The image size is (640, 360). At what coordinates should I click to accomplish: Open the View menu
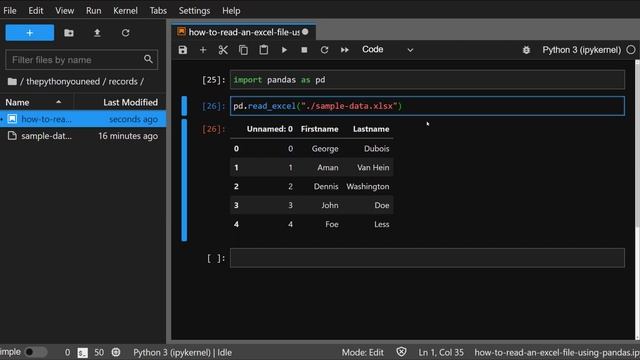[64, 11]
